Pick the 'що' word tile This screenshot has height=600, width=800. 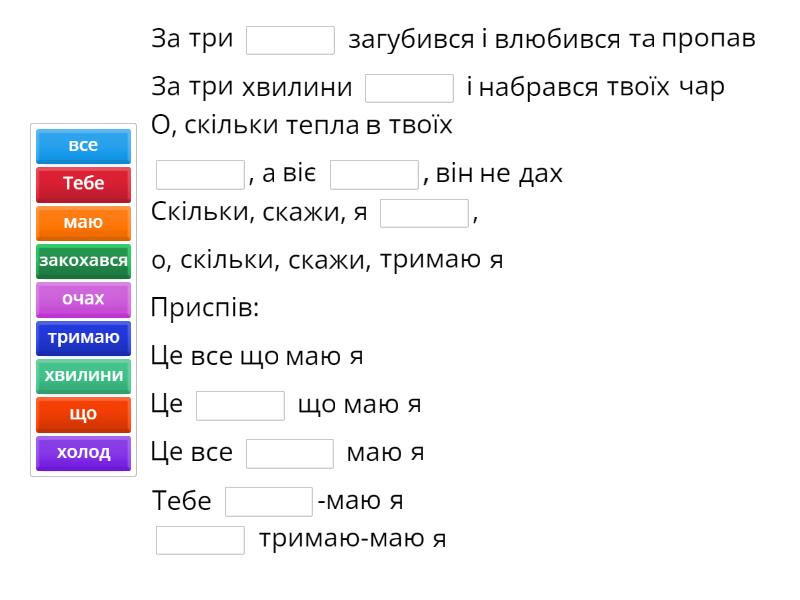pos(83,414)
